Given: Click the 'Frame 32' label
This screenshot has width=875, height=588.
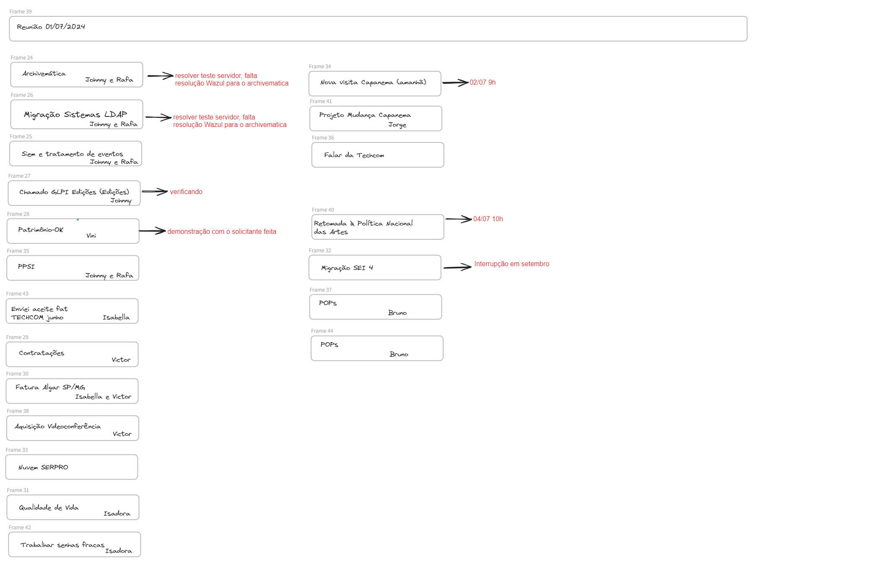Looking at the screenshot, I should click(x=320, y=251).
